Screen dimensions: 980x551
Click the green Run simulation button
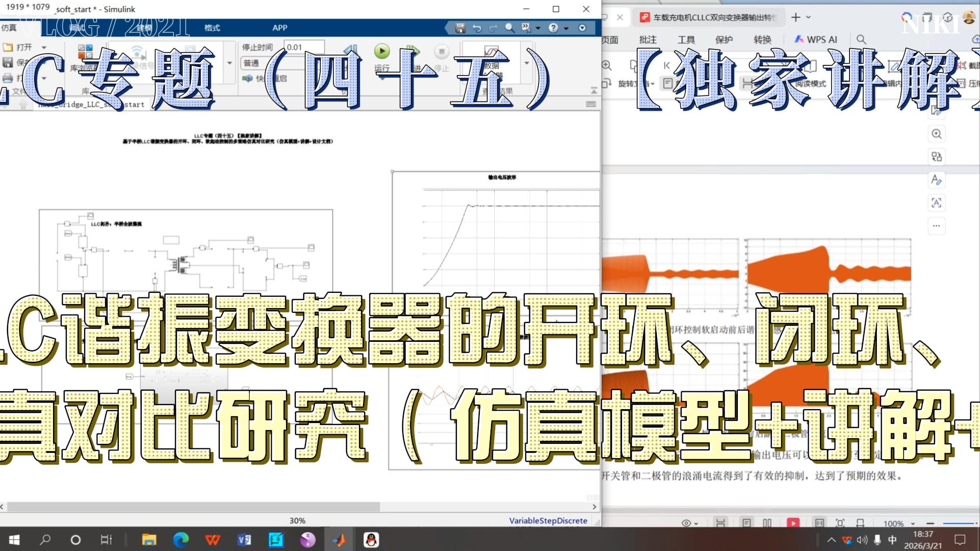click(381, 51)
